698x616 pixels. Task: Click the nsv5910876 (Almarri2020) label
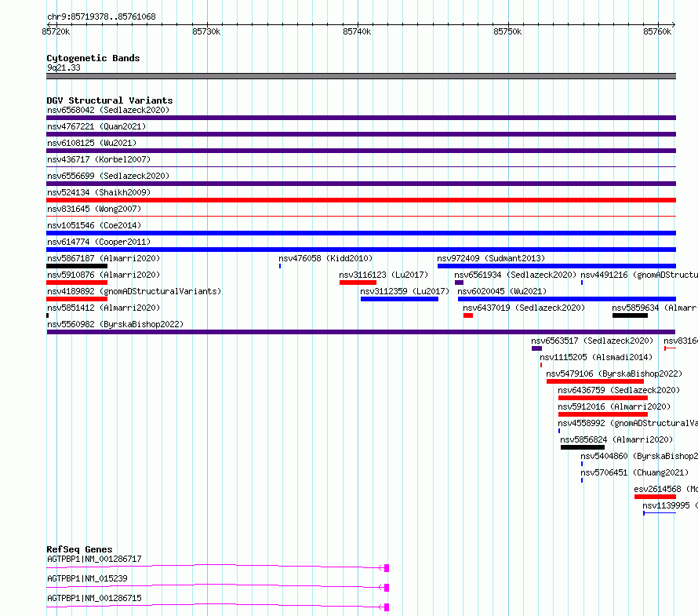pyautogui.click(x=104, y=275)
